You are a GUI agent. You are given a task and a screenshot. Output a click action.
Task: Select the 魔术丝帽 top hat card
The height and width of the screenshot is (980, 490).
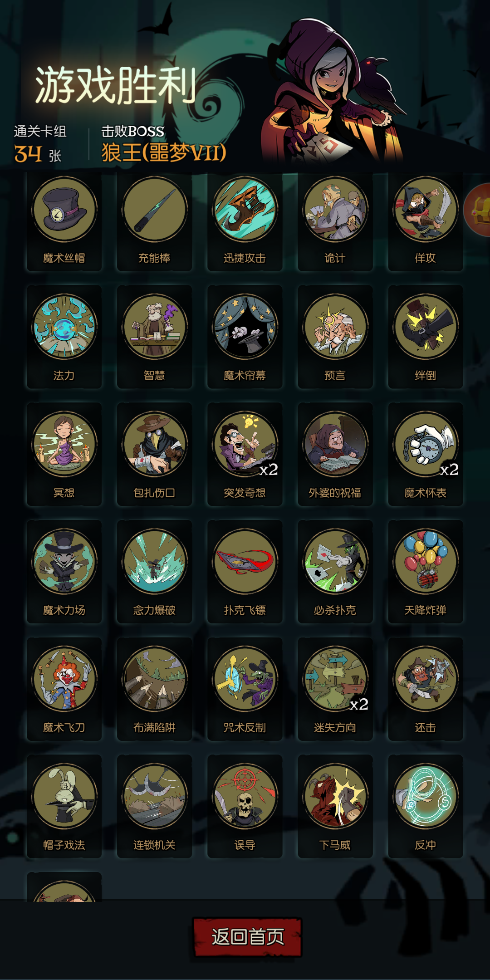pos(64,221)
